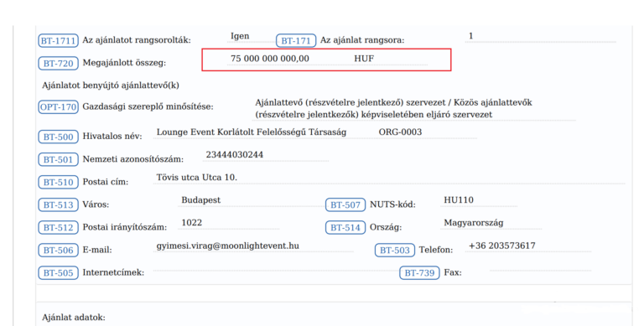Click the BT-1711 field tag
The height and width of the screenshot is (326, 644).
pos(59,41)
